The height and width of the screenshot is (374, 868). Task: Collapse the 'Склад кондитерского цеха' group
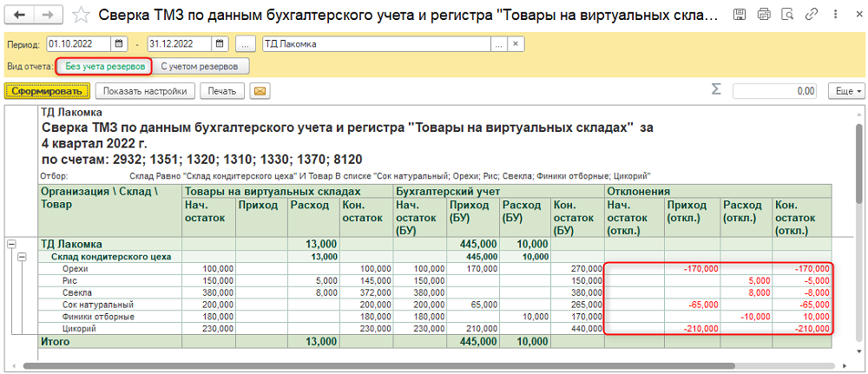click(23, 257)
